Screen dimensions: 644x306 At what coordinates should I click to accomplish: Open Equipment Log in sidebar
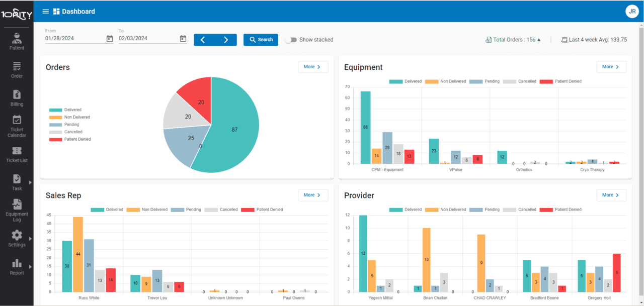click(x=17, y=210)
